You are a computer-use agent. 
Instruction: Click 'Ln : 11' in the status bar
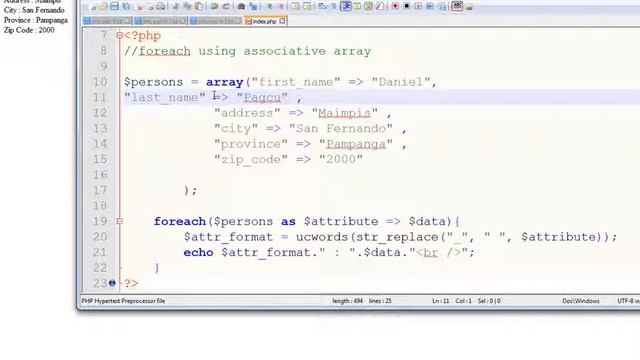(440, 301)
